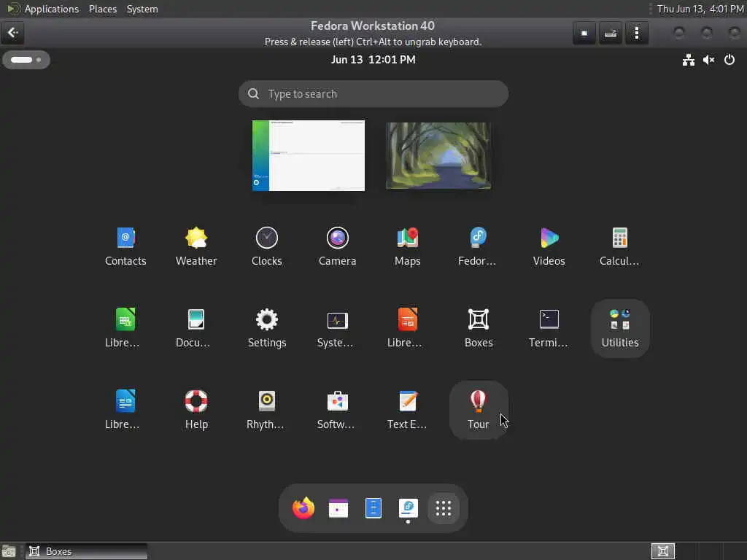Start the GNOME Tour app
This screenshot has height=560, width=747.
[479, 410]
